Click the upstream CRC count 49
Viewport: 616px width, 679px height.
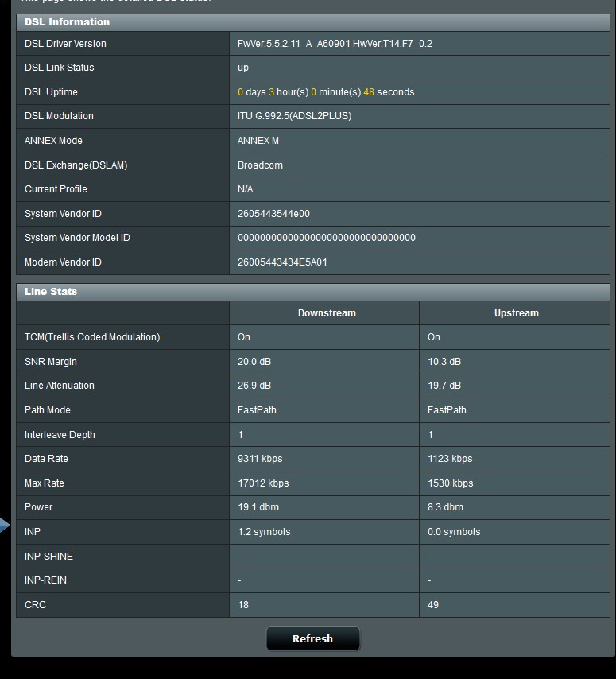(433, 605)
